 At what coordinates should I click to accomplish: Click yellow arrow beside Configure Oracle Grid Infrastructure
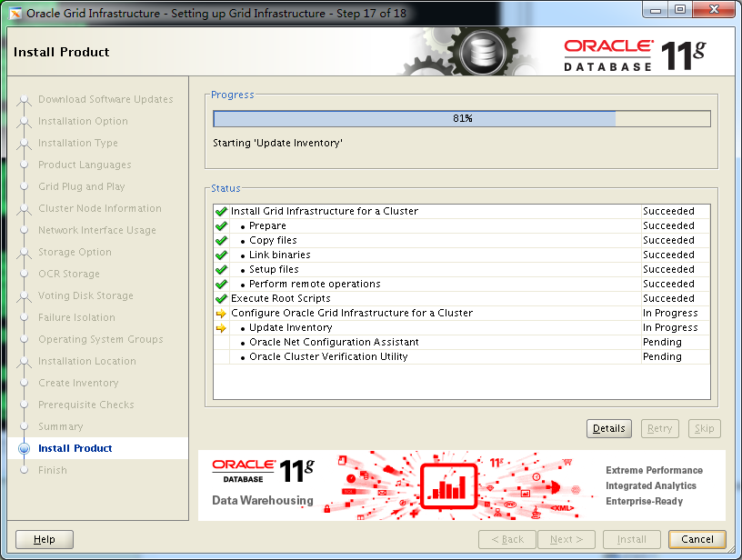point(221,314)
